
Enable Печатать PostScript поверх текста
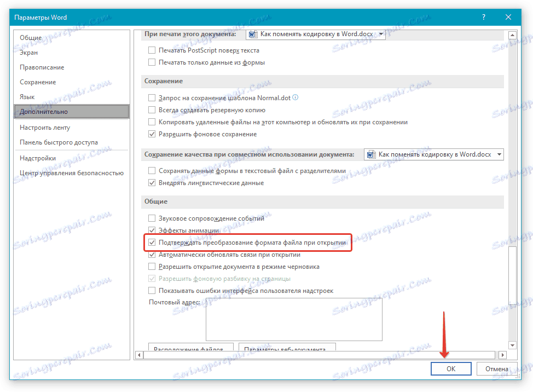[152, 50]
